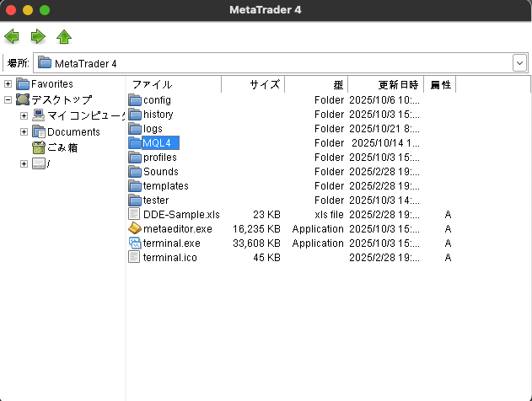532x401 pixels.
Task: Sort by 更新日時 column header
Action: tap(386, 84)
